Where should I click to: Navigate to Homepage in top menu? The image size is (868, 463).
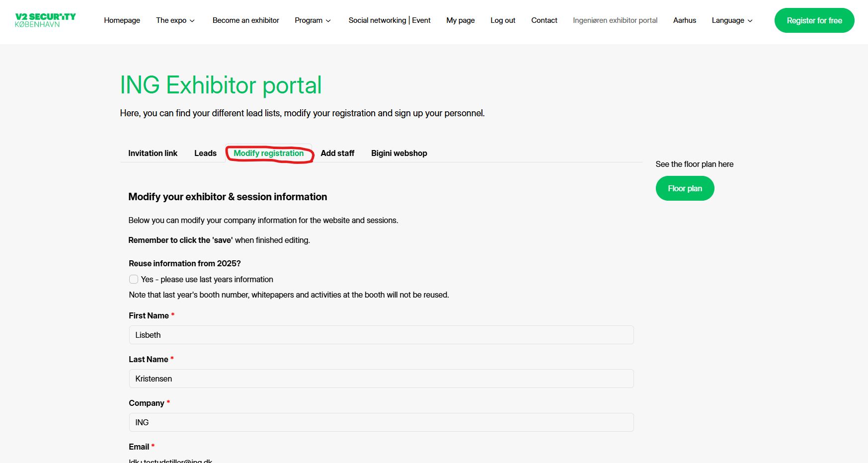[x=122, y=20]
